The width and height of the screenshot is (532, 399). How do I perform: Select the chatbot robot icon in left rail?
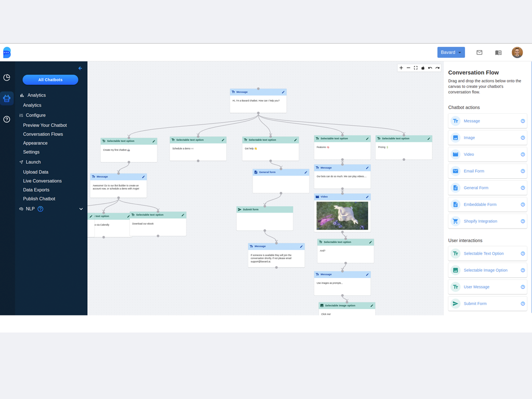click(7, 98)
